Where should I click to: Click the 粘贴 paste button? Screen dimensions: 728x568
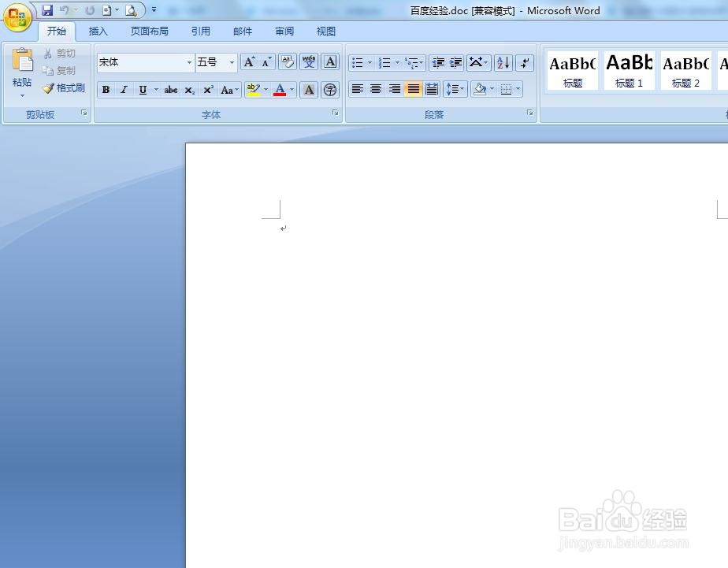click(x=22, y=66)
